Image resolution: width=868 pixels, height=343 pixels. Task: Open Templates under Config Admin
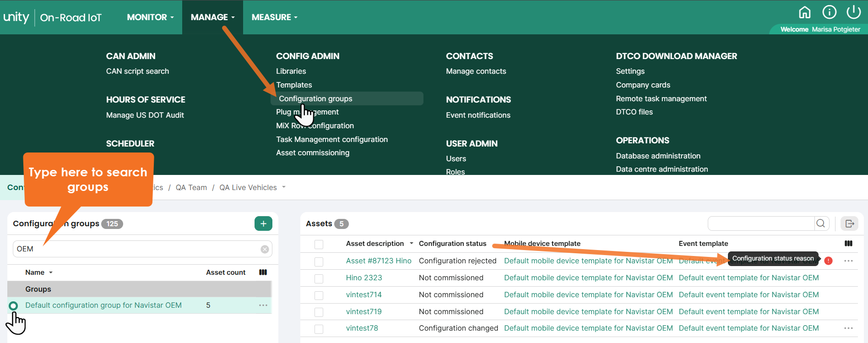(x=294, y=85)
